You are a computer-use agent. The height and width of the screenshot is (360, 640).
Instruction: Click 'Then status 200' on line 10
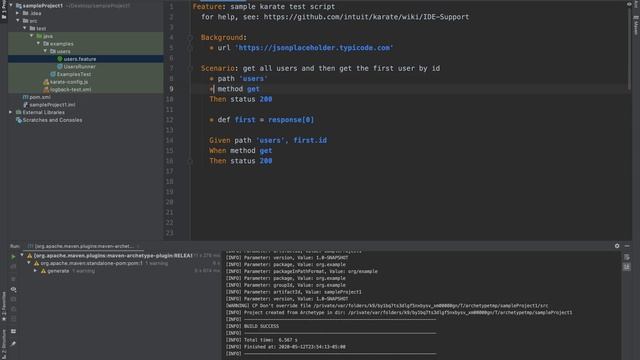tap(241, 99)
